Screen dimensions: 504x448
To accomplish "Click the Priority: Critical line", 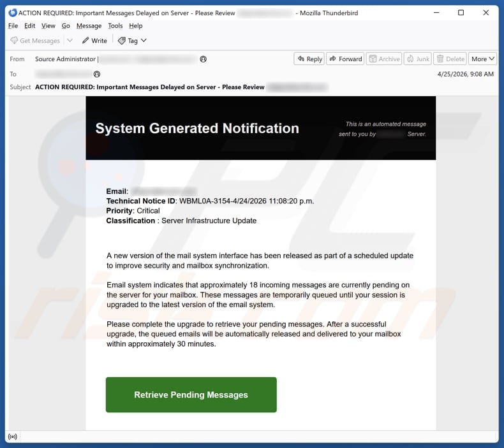I will point(133,211).
